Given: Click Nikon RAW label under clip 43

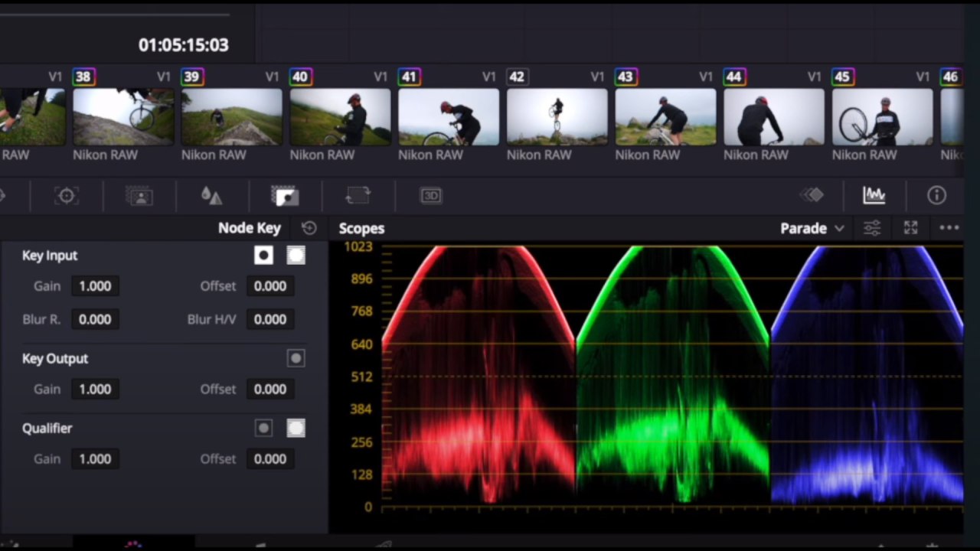Looking at the screenshot, I should [x=648, y=155].
